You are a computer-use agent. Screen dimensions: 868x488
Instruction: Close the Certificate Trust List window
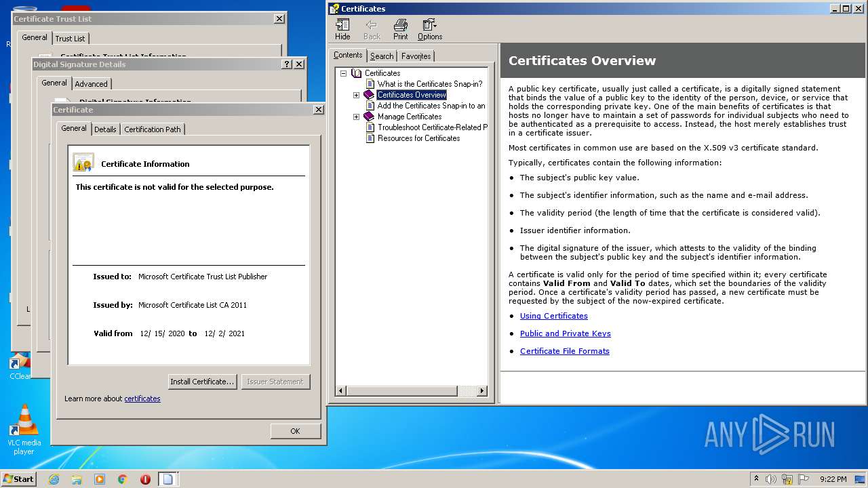click(279, 18)
